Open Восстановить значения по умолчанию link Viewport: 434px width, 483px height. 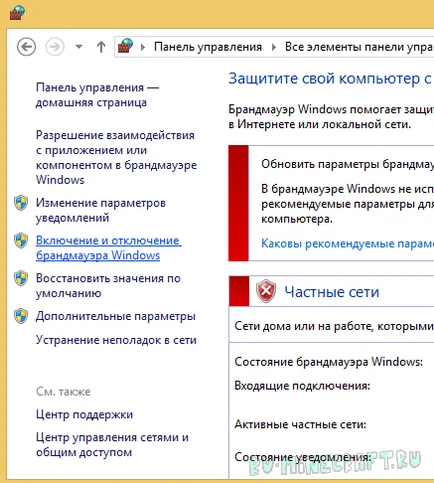point(108,285)
